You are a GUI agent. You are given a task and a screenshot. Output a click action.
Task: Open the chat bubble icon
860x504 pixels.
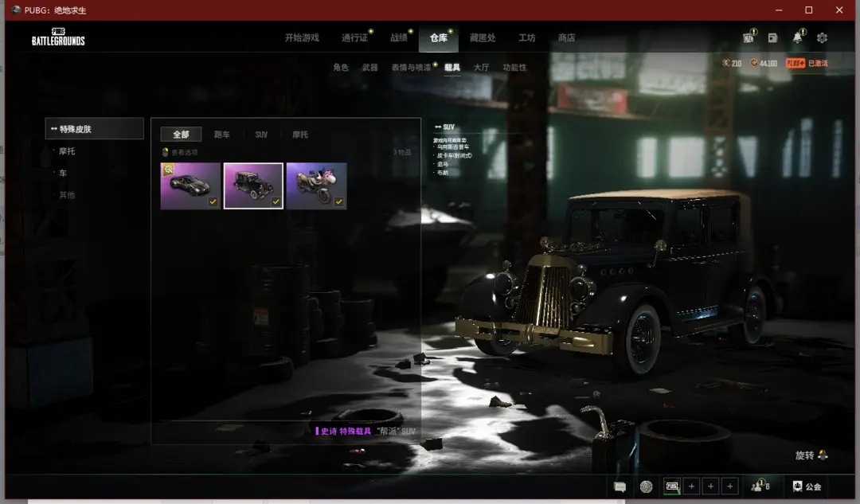click(x=620, y=486)
